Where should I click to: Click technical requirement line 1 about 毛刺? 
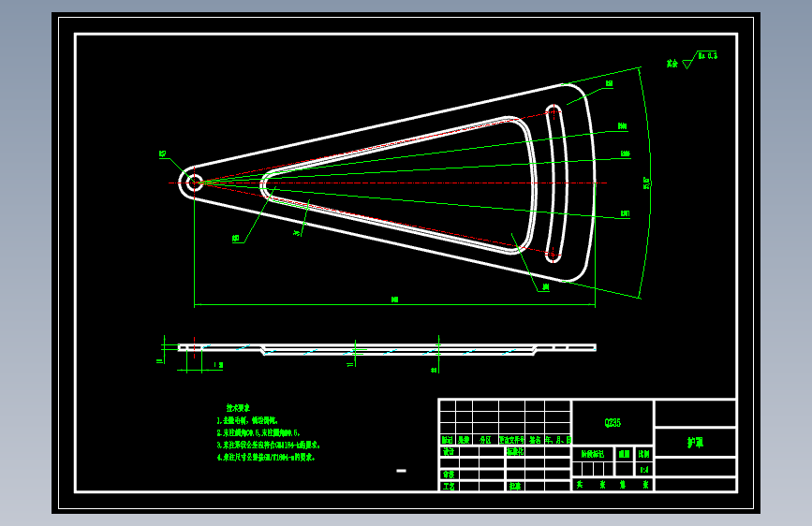(x=247, y=420)
